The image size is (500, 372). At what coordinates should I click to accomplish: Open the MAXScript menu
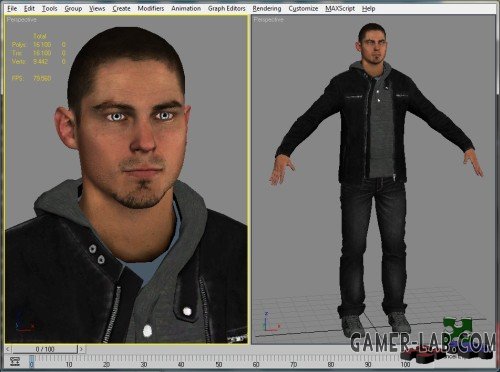point(340,8)
